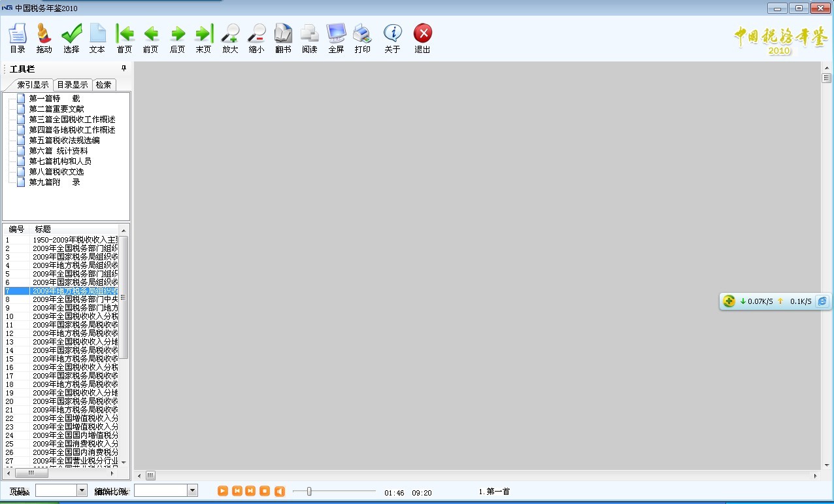This screenshot has height=504, width=834.
Task: Click the 编号 column header
Action: 17,229
